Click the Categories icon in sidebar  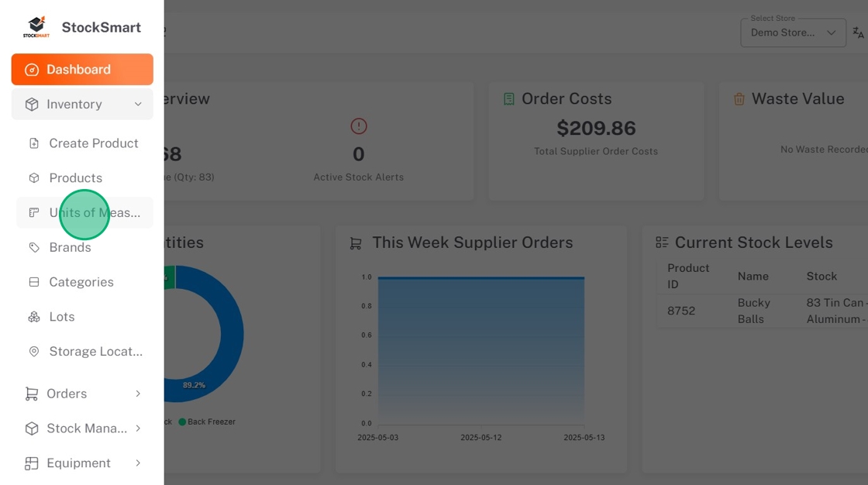point(34,282)
